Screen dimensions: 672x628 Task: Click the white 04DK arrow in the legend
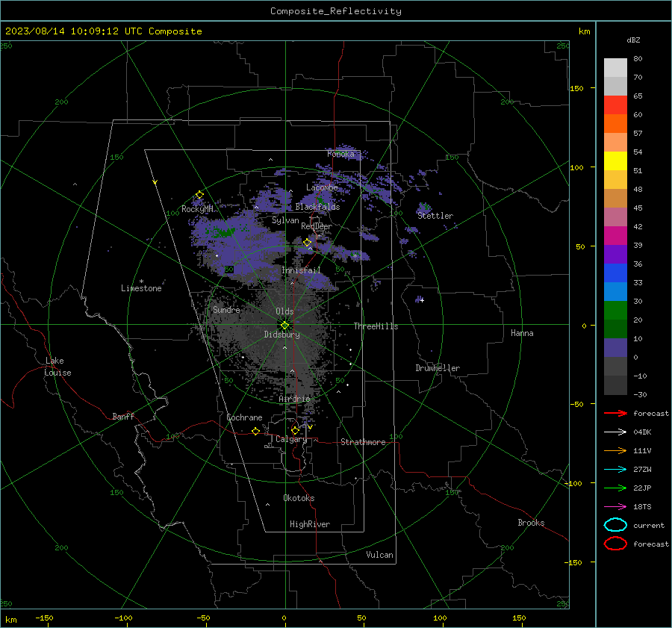[615, 432]
